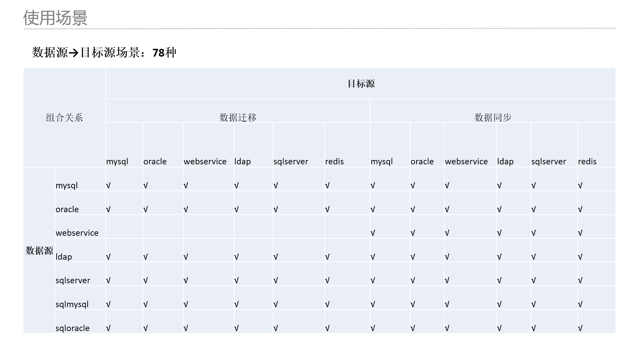Click the sqlserver row label
The height and width of the screenshot is (360, 644).
(73, 281)
